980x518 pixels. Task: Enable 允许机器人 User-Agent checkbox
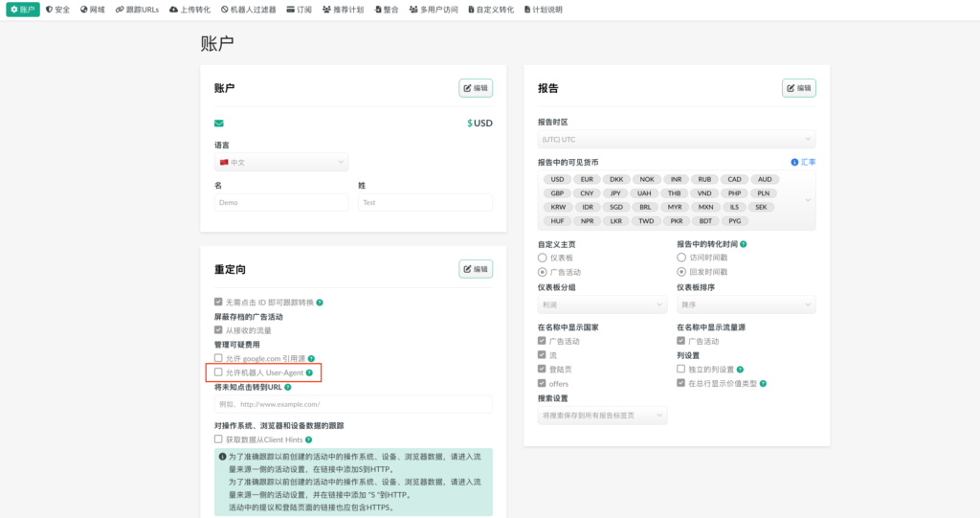(218, 372)
